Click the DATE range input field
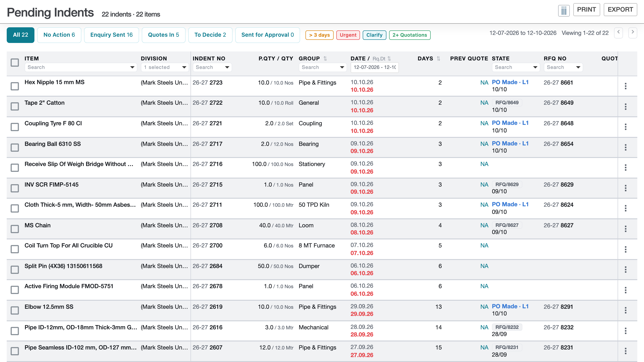 click(x=375, y=67)
